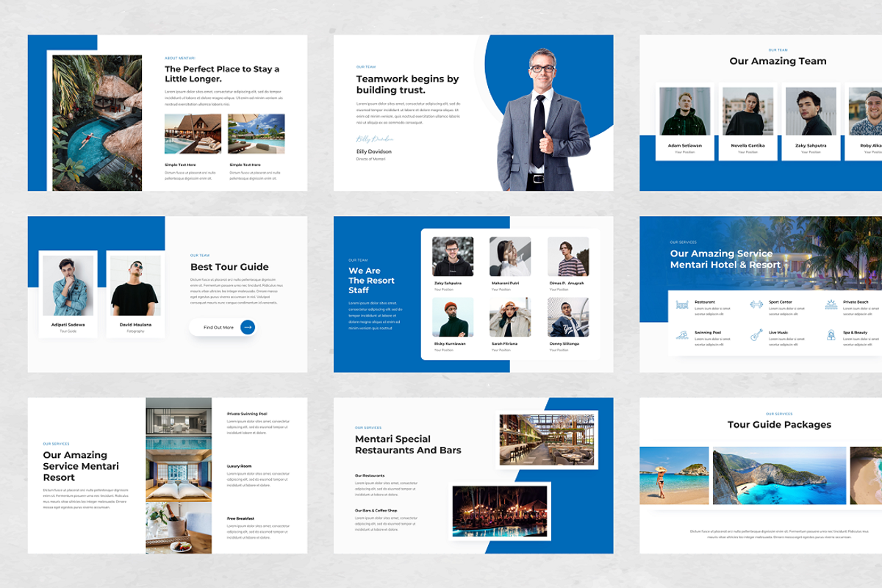Click the Private Beach sun icon
This screenshot has height=588, width=882.
831,304
